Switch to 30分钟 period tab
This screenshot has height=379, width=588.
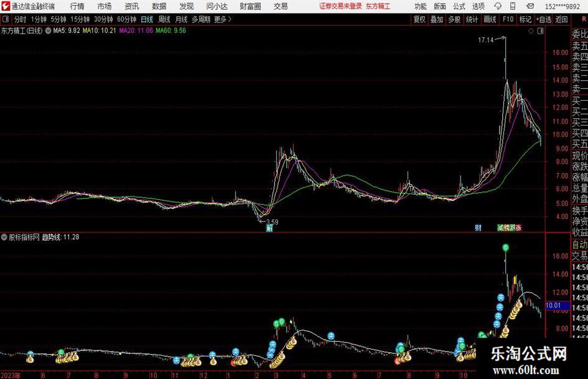click(103, 19)
